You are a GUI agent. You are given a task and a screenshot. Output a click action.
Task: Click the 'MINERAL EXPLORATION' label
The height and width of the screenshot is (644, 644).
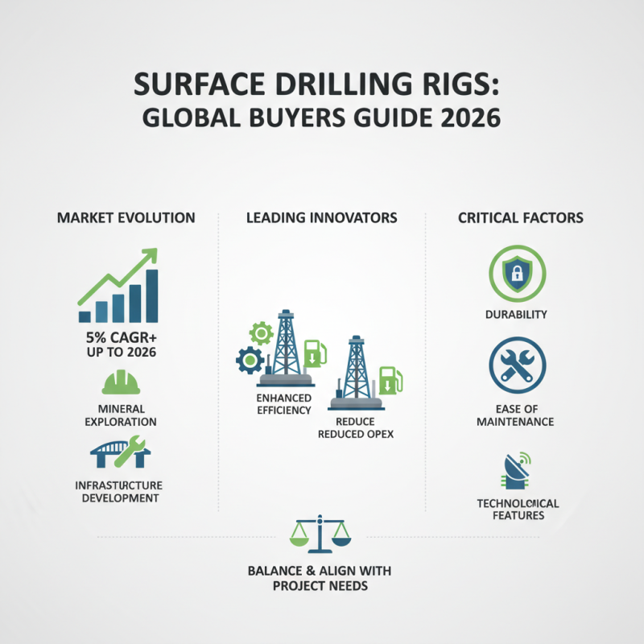[x=121, y=415]
